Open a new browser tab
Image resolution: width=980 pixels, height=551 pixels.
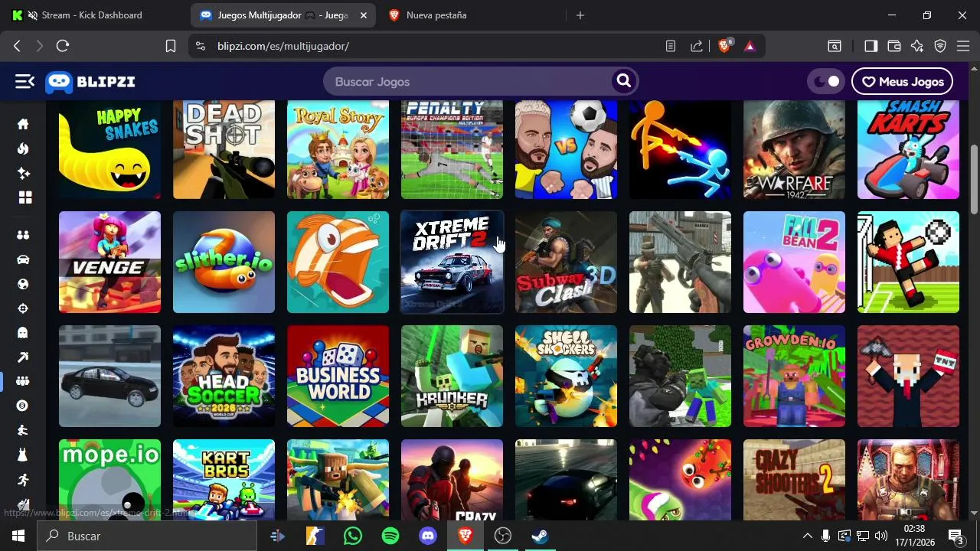point(580,15)
